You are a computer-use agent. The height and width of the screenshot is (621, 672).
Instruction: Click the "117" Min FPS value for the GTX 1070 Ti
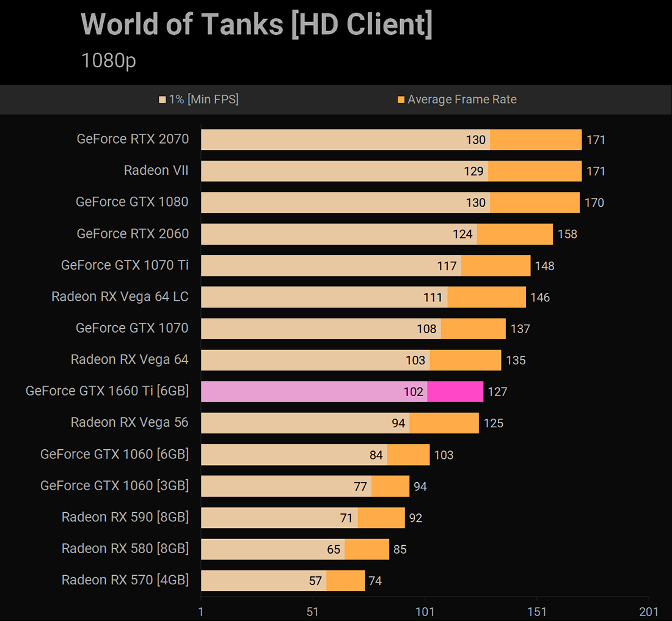pyautogui.click(x=447, y=266)
